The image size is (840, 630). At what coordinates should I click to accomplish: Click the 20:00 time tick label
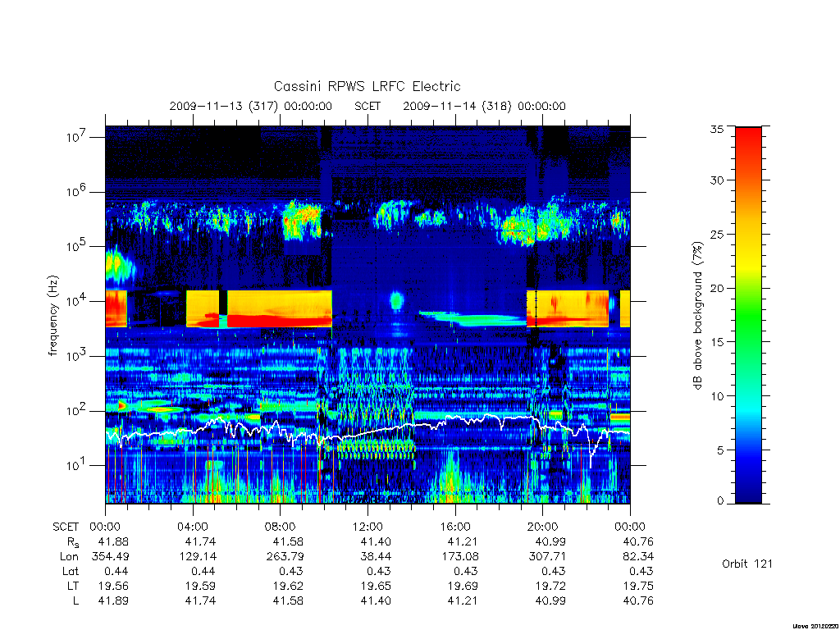click(x=542, y=527)
